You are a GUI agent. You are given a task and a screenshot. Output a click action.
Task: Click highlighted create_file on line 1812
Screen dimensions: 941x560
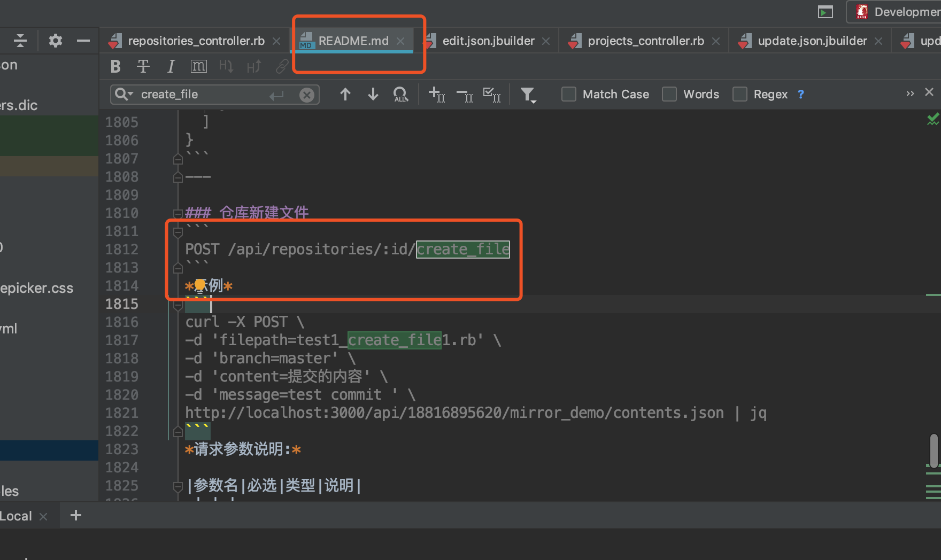(463, 250)
